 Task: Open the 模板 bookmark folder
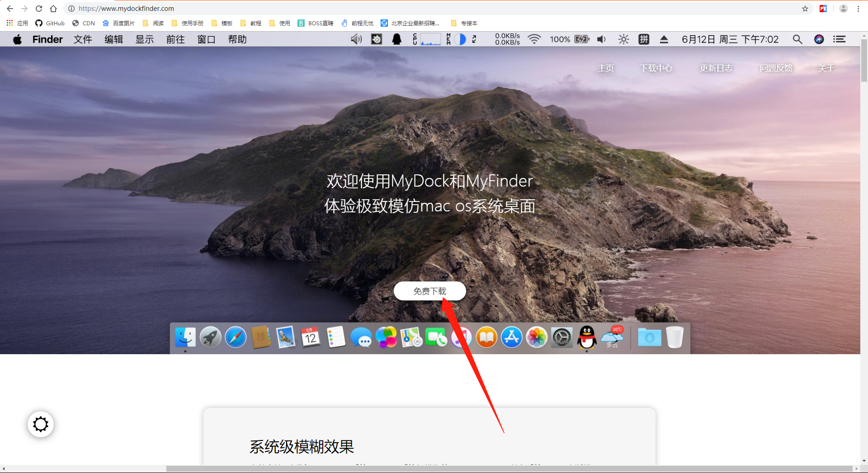pos(222,23)
